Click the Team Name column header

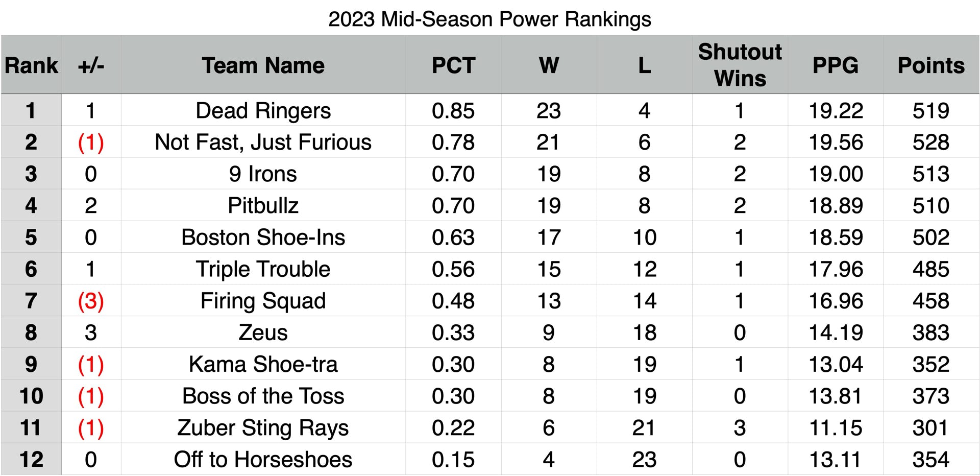click(x=263, y=65)
